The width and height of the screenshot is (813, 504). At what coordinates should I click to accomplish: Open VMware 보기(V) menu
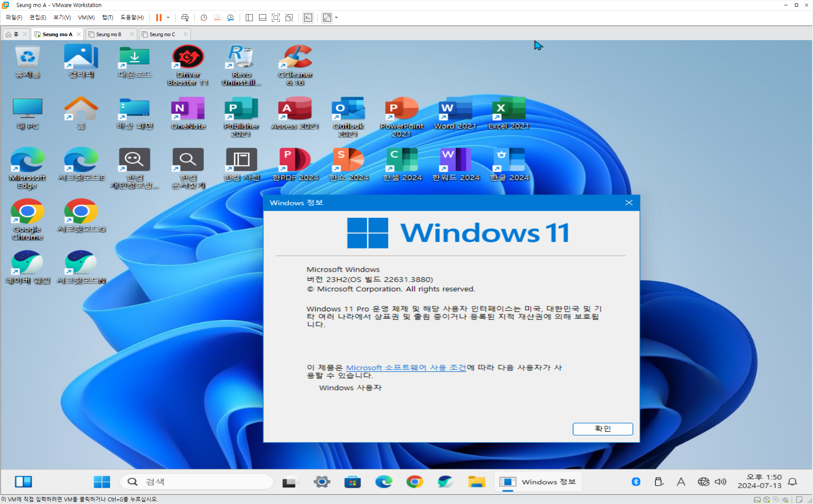[62, 18]
